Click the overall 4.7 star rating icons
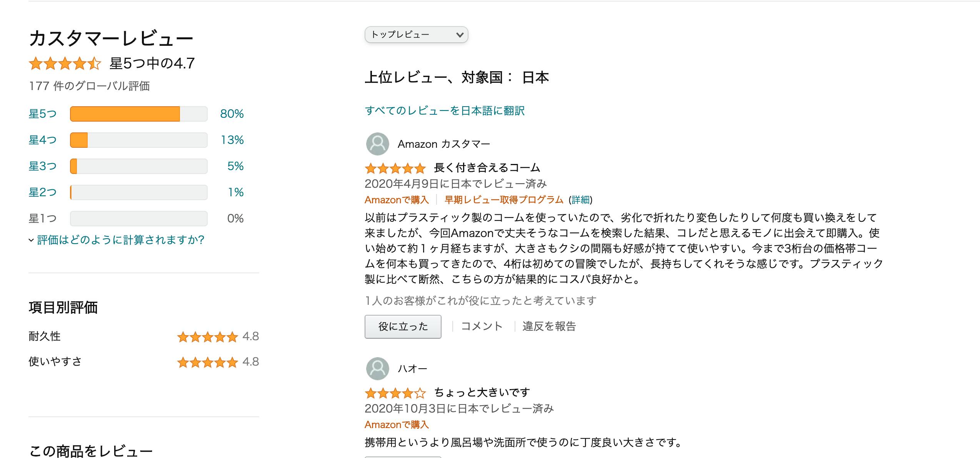 click(x=65, y=64)
